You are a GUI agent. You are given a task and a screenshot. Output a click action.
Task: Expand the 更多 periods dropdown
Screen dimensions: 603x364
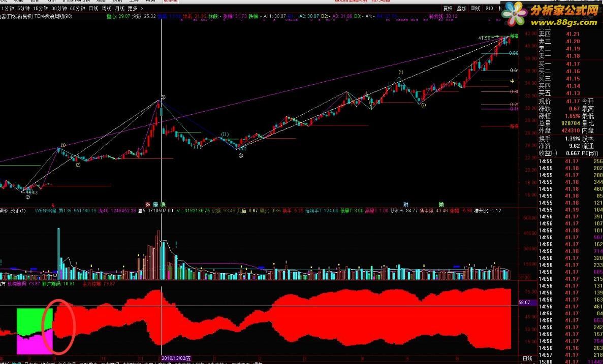pos(135,9)
